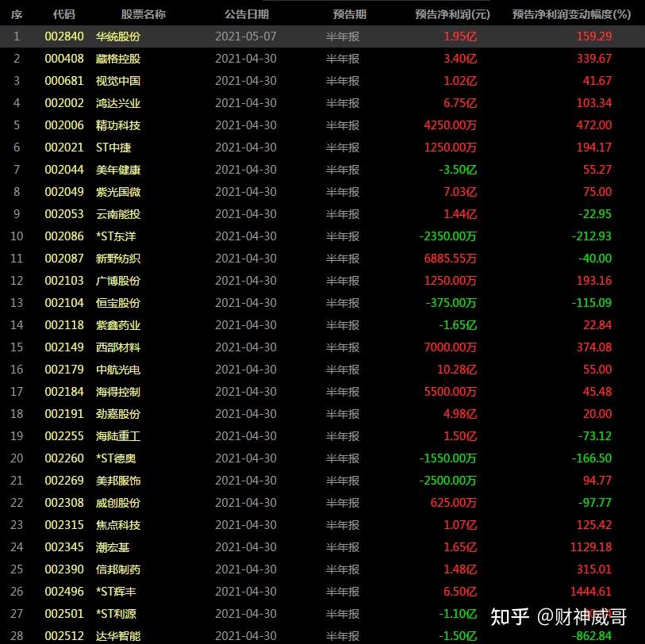Screen dimensions: 645x644
Task: Sort by the 预告期 column header
Action: pos(349,14)
